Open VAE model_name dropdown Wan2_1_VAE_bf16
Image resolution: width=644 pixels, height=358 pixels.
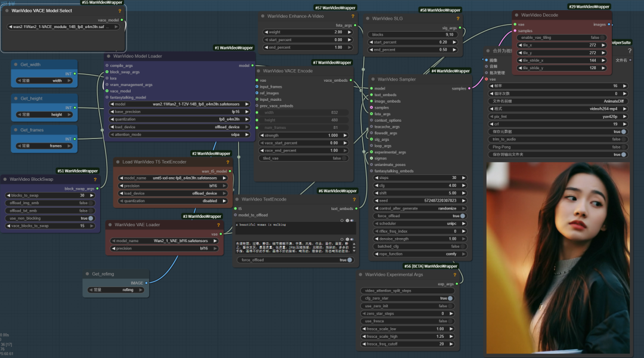165,241
